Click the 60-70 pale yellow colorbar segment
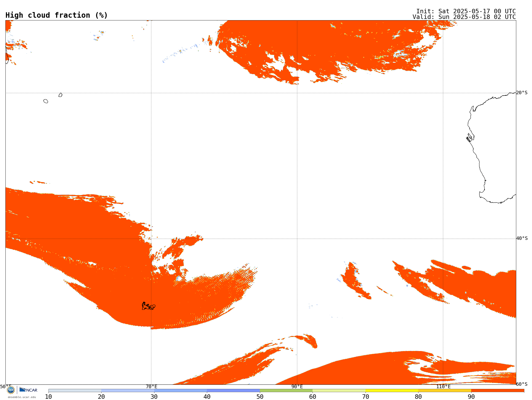532x400 pixels. click(339, 391)
